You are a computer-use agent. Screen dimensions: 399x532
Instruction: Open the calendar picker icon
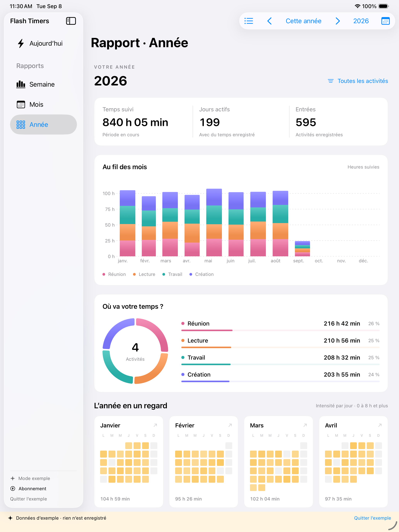tap(385, 21)
